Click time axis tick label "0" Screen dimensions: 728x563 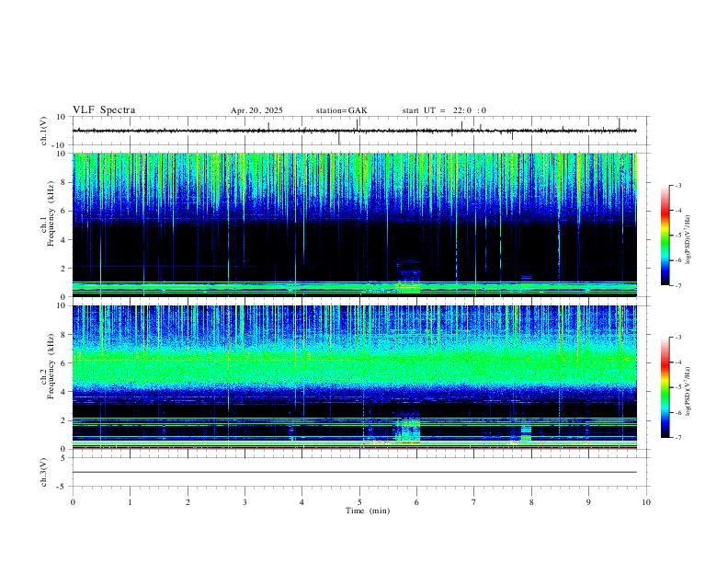(73, 502)
